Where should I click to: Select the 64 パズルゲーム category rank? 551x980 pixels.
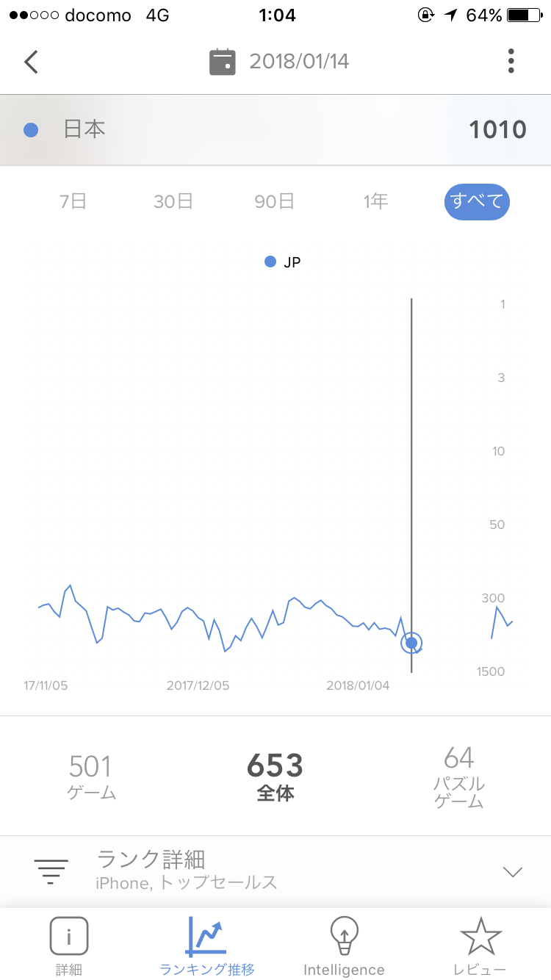pyautogui.click(x=458, y=776)
